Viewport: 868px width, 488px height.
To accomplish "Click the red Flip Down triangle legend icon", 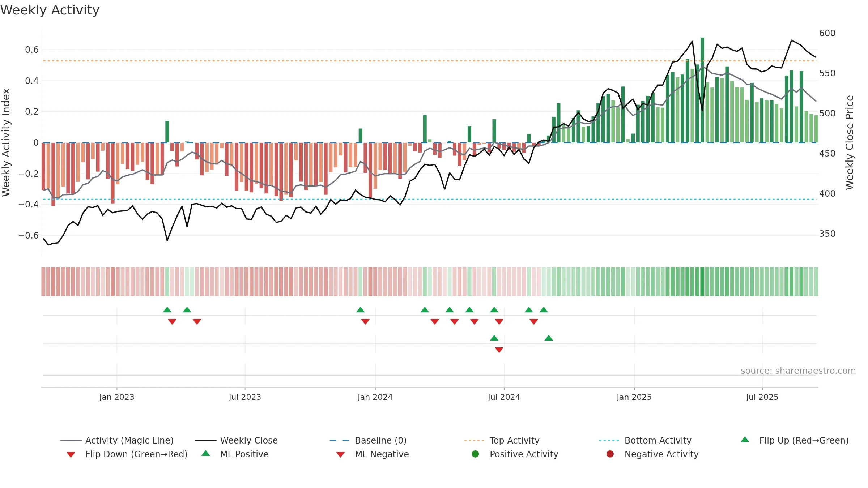I will click(x=71, y=455).
